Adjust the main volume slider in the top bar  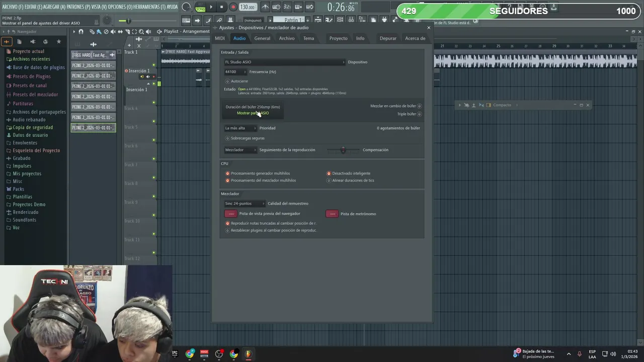(129, 21)
